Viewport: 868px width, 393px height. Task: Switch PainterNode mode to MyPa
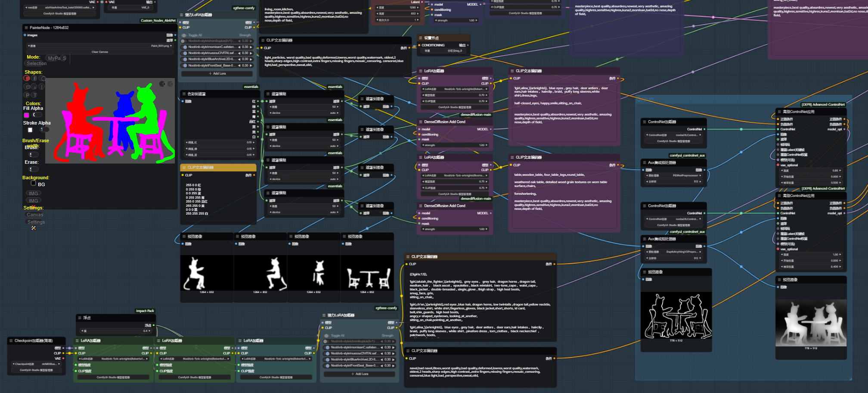[54, 58]
